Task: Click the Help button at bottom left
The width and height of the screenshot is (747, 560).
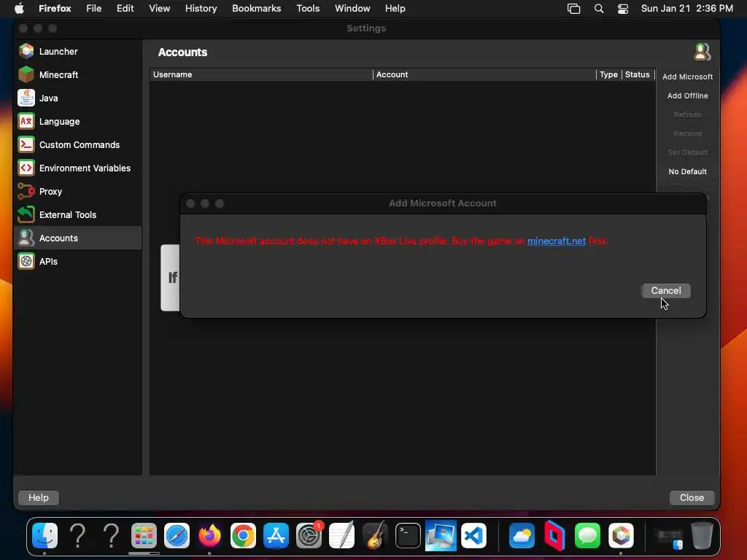Action: pyautogui.click(x=38, y=497)
